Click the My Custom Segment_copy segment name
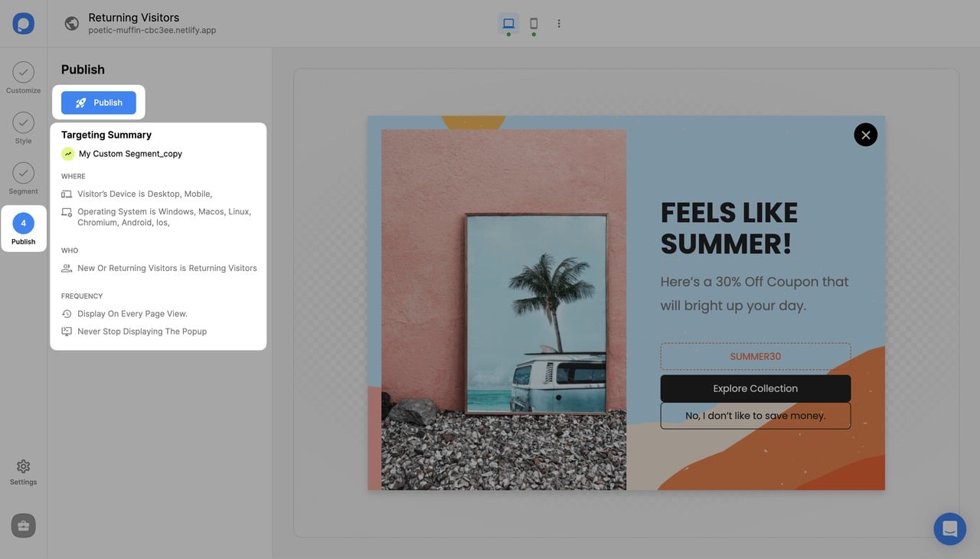Image resolution: width=980 pixels, height=559 pixels. click(130, 154)
